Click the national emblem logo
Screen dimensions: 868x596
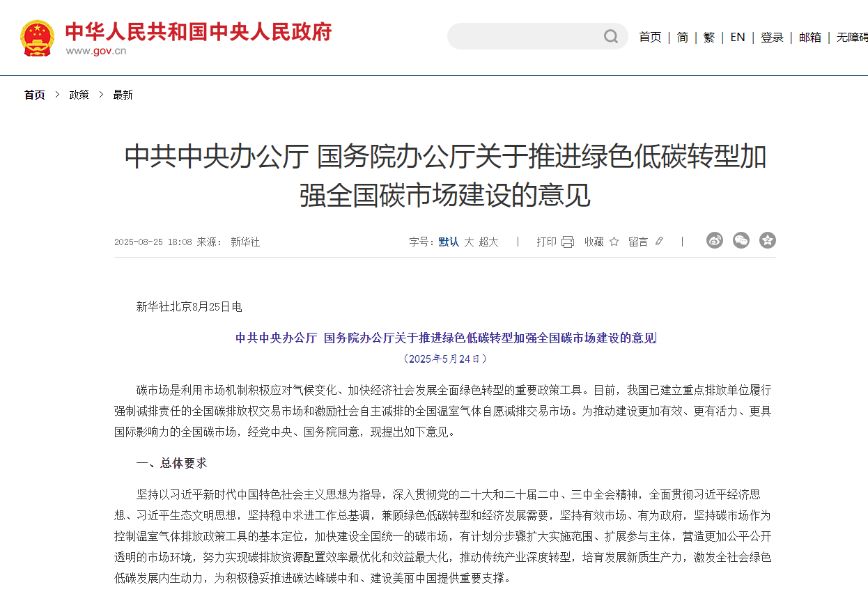tap(37, 38)
